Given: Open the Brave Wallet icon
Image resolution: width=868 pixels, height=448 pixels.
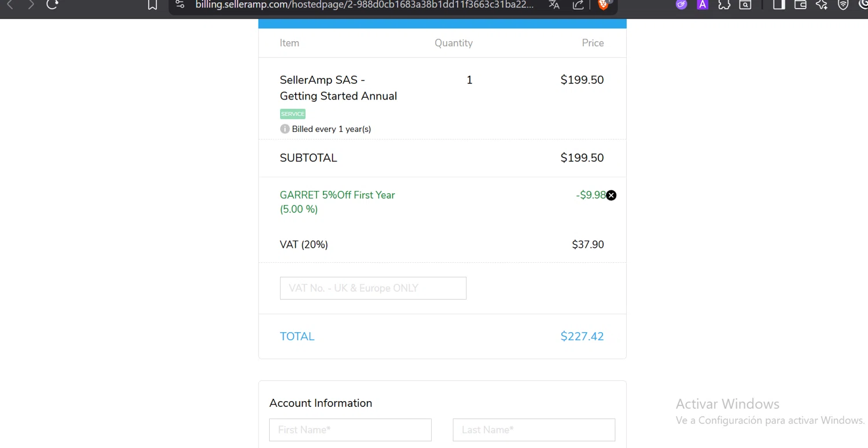Looking at the screenshot, I should click(x=800, y=5).
